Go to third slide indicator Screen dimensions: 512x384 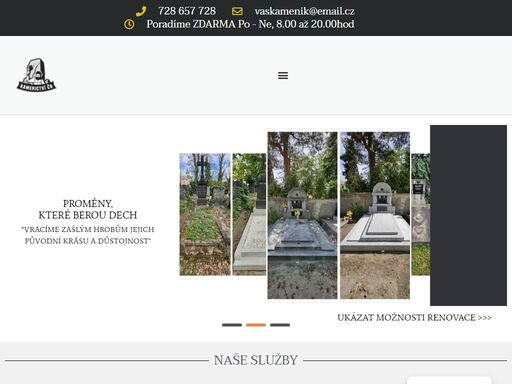(x=280, y=325)
